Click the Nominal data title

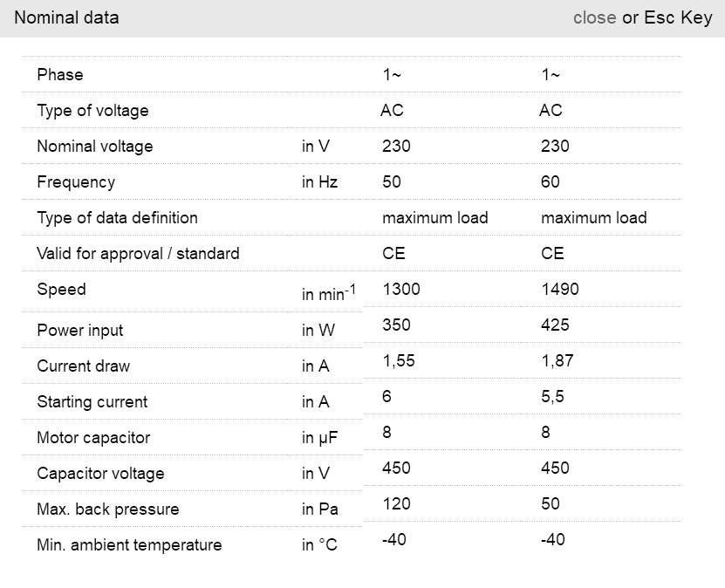coord(66,17)
